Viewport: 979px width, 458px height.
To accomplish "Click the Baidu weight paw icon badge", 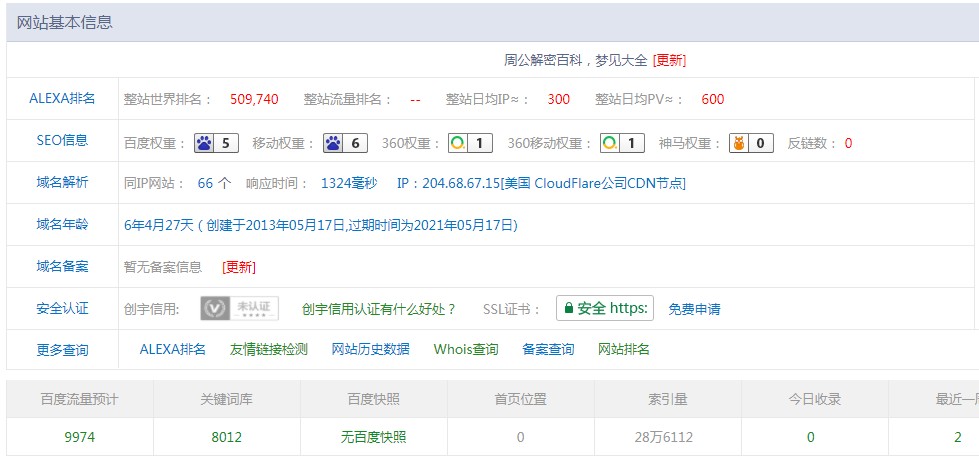I will (x=216, y=143).
